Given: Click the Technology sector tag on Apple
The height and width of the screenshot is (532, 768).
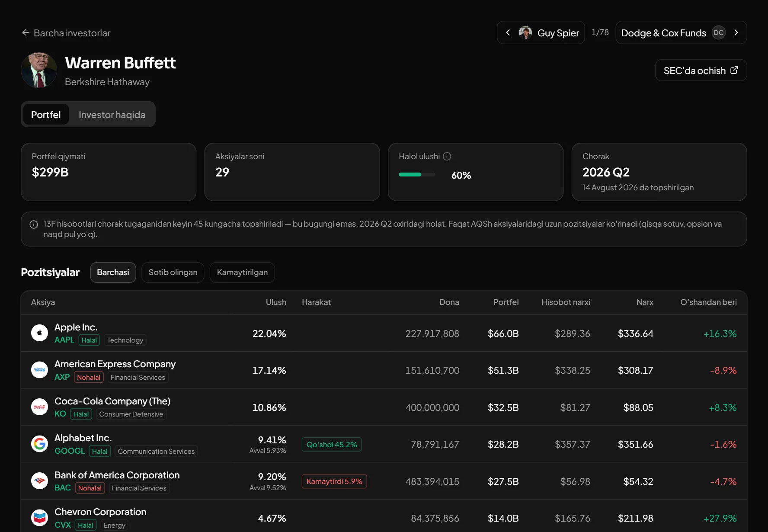Looking at the screenshot, I should pos(125,340).
